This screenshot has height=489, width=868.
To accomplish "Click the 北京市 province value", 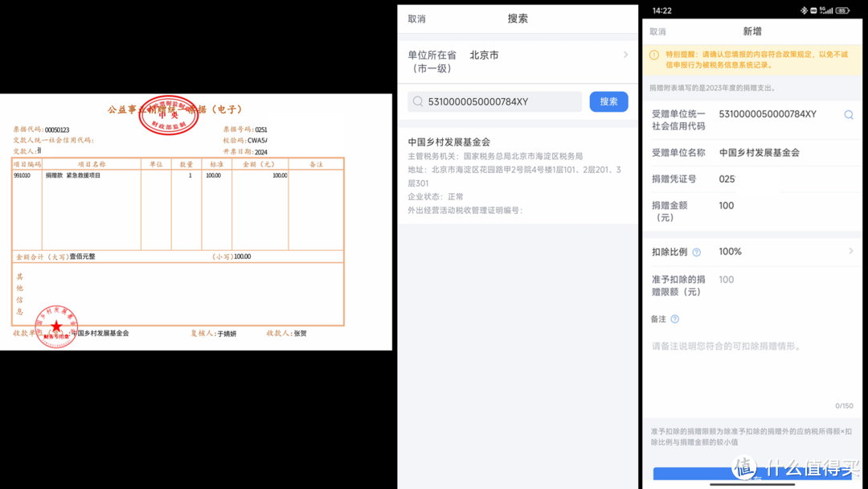I will tap(484, 55).
